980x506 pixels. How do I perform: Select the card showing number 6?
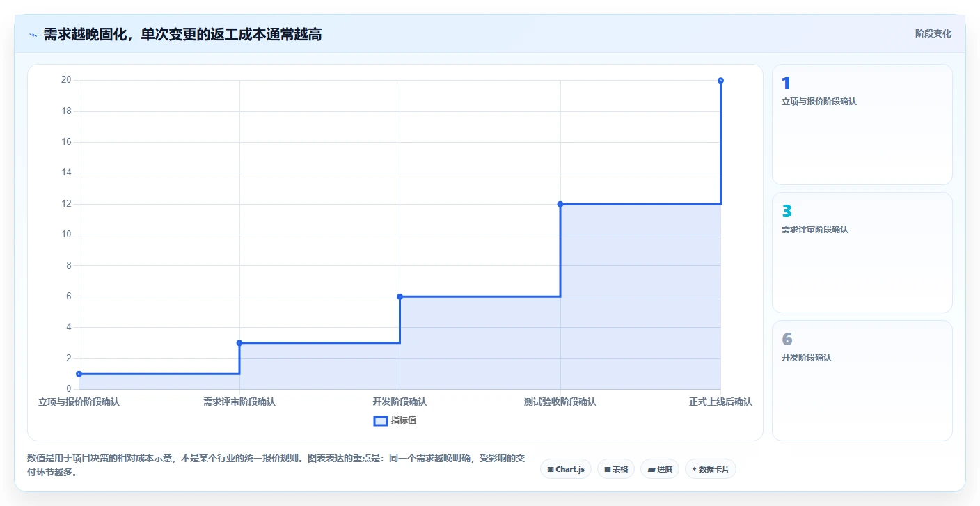(x=862, y=381)
